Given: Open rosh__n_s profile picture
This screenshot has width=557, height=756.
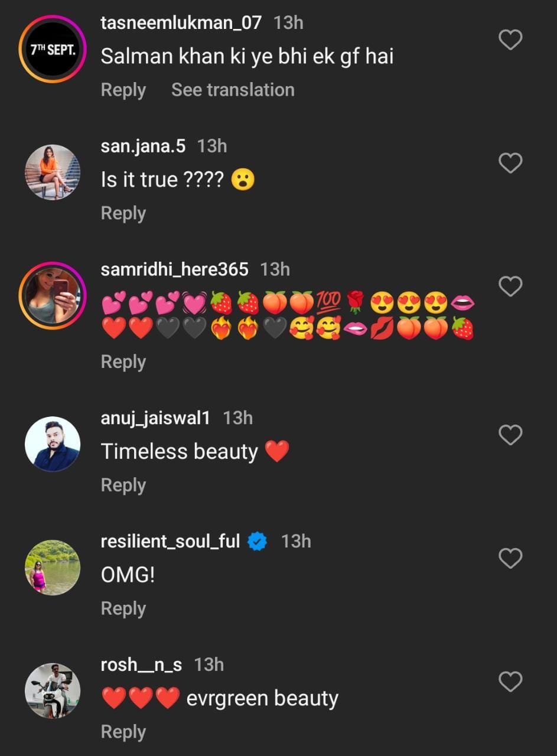Looking at the screenshot, I should pos(53,691).
